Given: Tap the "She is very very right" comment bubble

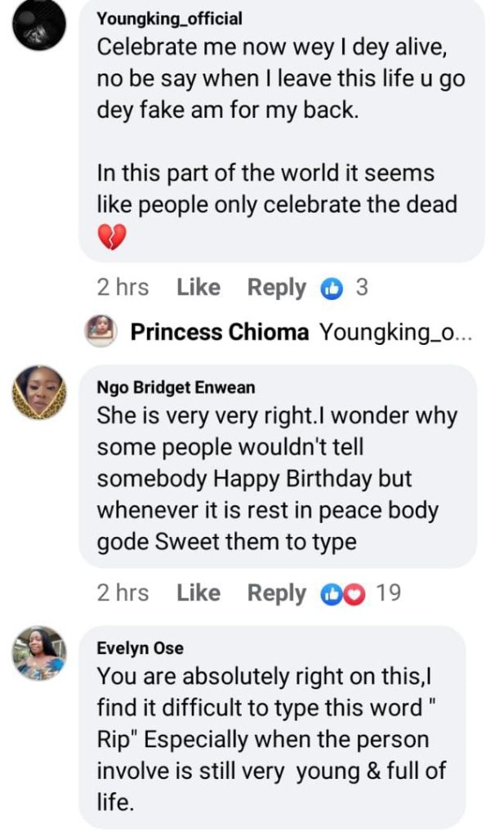Looking at the screenshot, I should (x=276, y=478).
